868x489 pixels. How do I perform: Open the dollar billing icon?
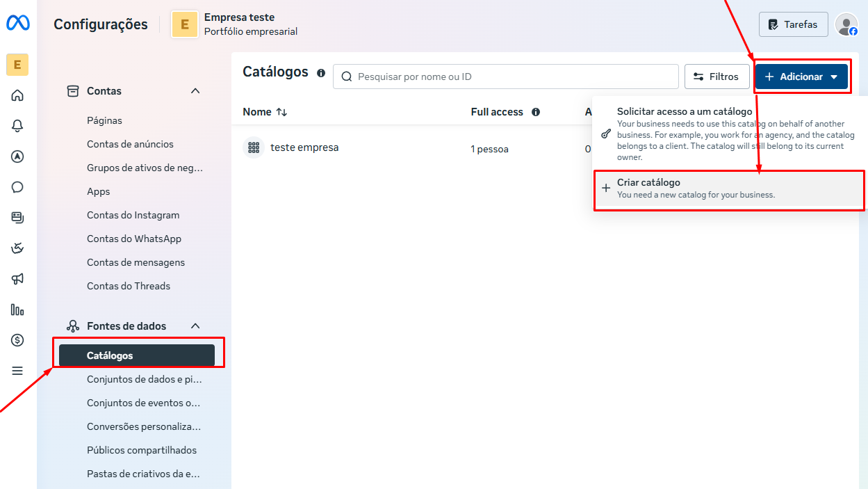17,340
